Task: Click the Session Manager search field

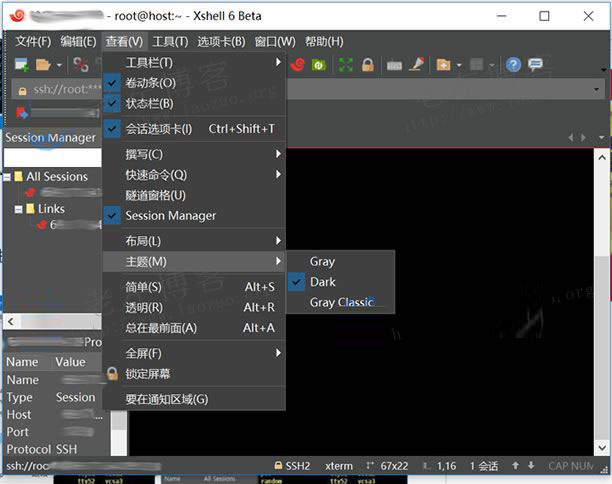Action: pos(52,157)
